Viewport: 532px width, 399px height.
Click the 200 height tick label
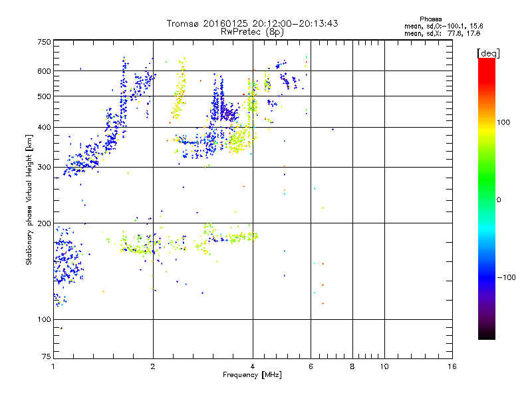click(x=44, y=223)
